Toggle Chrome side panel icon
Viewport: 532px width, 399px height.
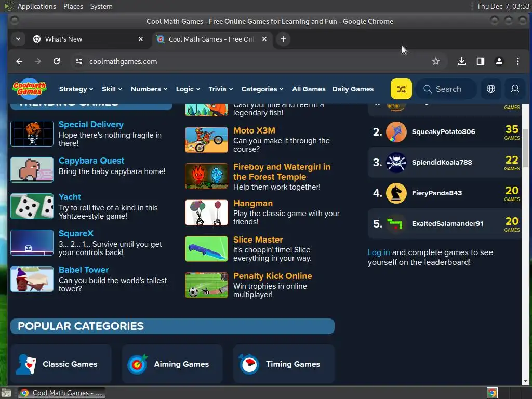pos(480,61)
